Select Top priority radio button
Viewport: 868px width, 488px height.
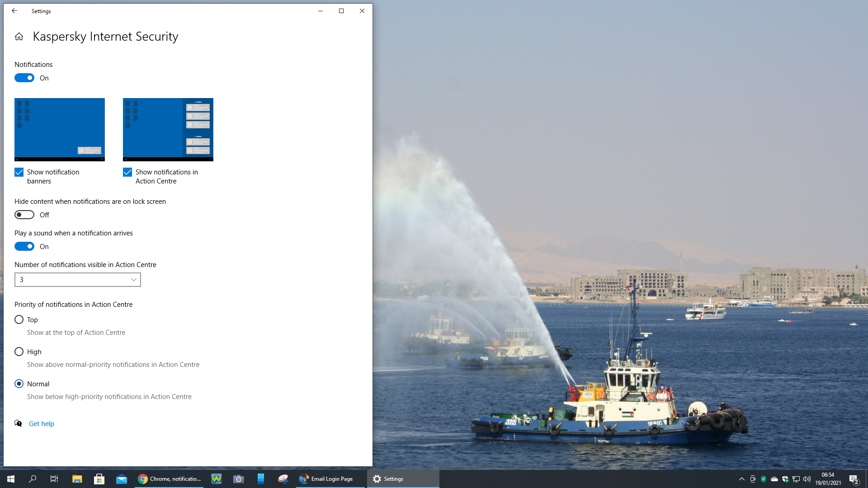pos(19,319)
